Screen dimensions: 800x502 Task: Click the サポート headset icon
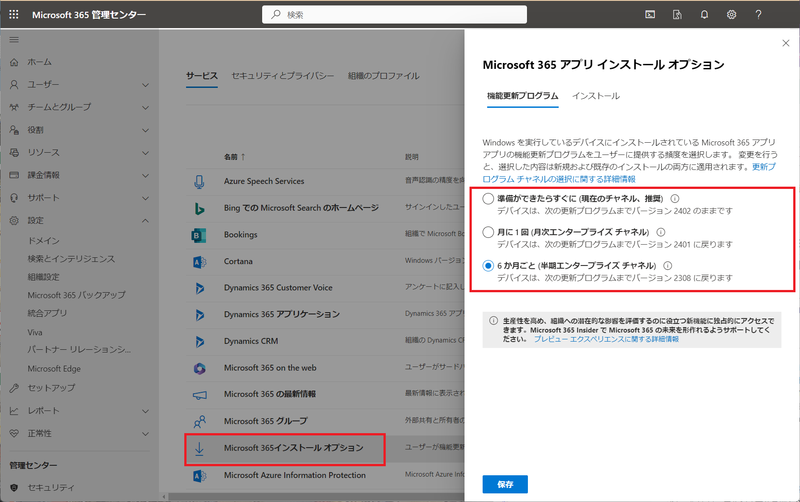14,198
